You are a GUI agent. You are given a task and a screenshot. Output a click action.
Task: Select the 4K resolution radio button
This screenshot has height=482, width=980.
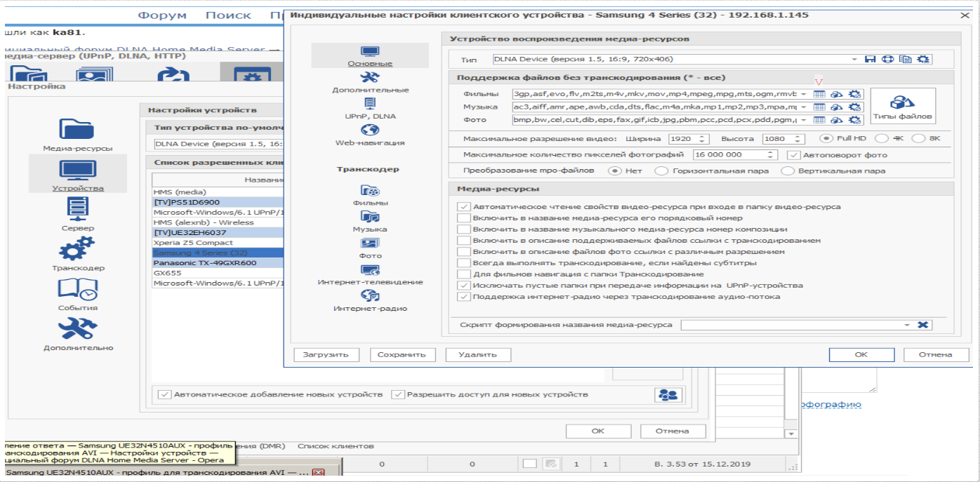pos(882,139)
